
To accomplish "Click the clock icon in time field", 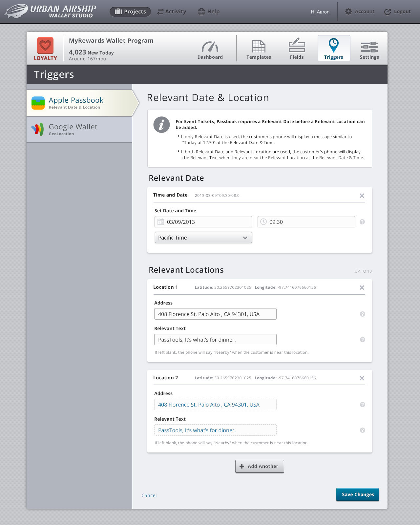I will point(263,222).
